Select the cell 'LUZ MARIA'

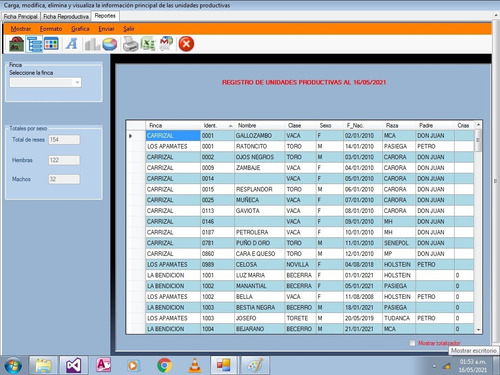[x=259, y=275]
